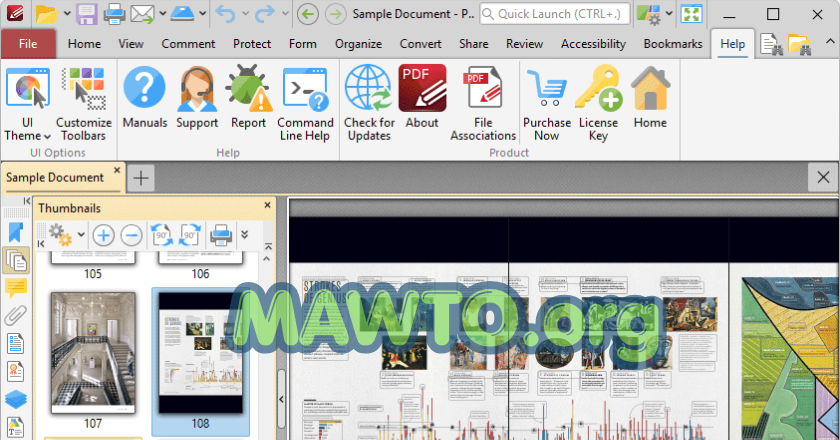
Task: Open the About dialog
Action: click(x=422, y=98)
